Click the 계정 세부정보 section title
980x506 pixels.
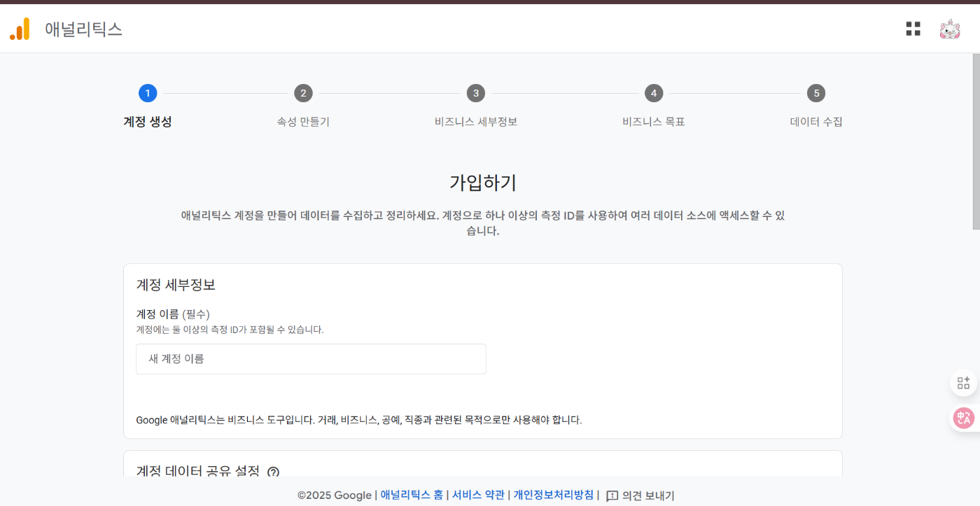[176, 285]
